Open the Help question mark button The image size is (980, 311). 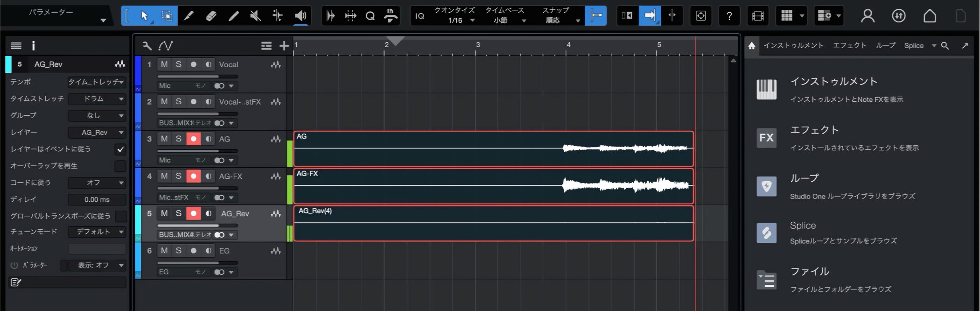click(729, 16)
